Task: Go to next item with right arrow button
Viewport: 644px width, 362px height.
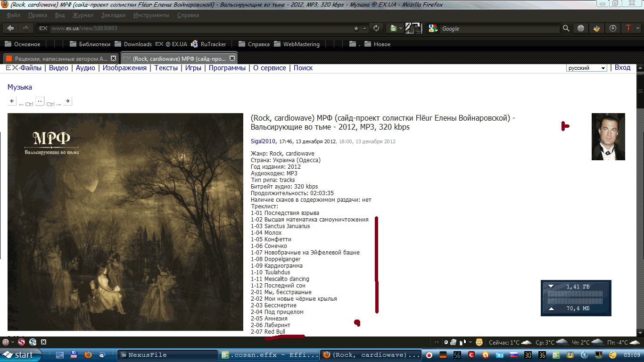Action: tap(67, 101)
